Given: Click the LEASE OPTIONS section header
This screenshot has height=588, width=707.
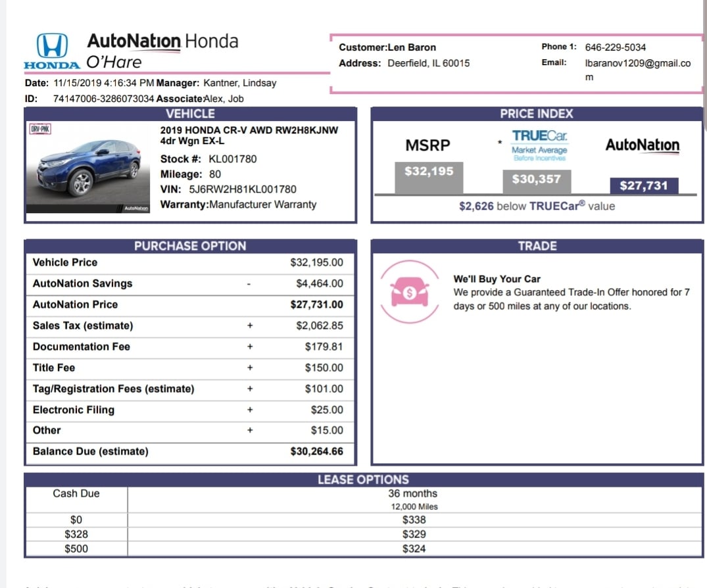Looking at the screenshot, I should (364, 479).
